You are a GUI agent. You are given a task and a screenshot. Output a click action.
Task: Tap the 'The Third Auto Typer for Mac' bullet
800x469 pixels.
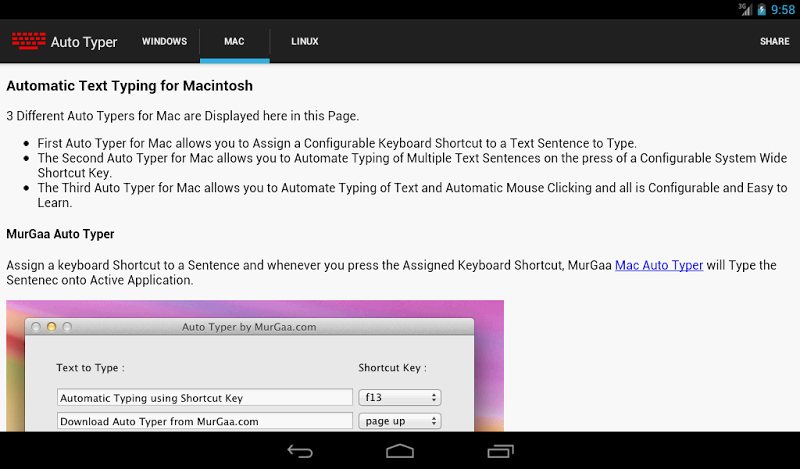click(412, 195)
